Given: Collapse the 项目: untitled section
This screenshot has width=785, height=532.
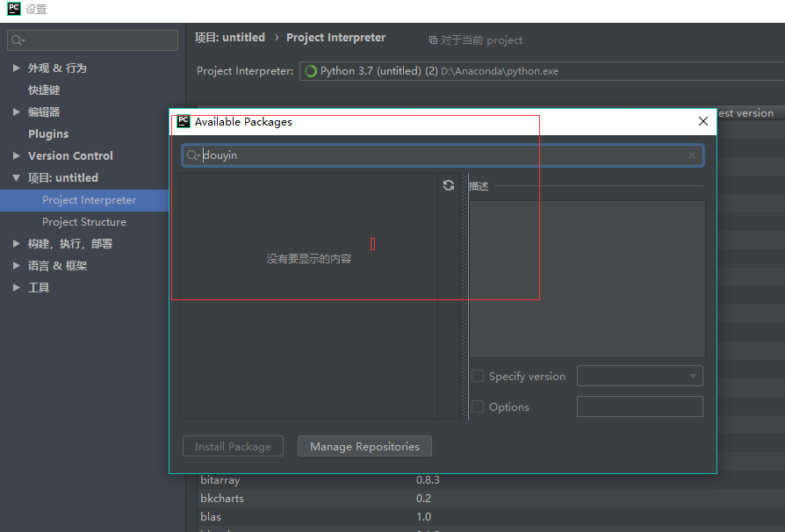Looking at the screenshot, I should 15,177.
